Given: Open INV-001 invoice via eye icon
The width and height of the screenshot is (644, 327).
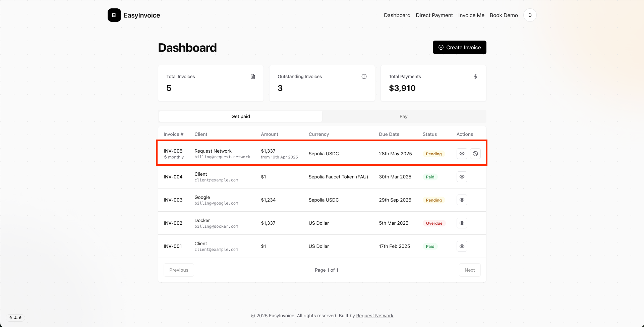Looking at the screenshot, I should (462, 246).
